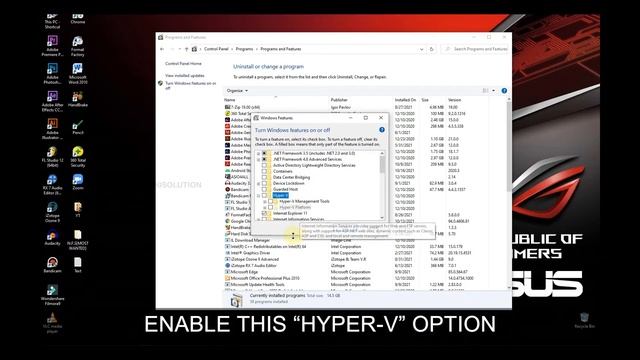640x360 pixels.
Task: Go back in Programs and Features window
Action: [162, 49]
